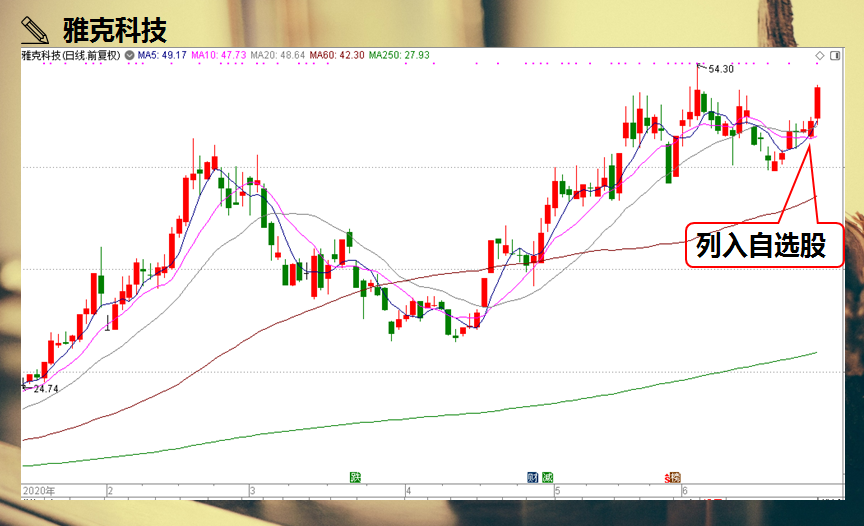The image size is (864, 526).
Task: Select month 2 on the time axis
Action: pyautogui.click(x=110, y=491)
